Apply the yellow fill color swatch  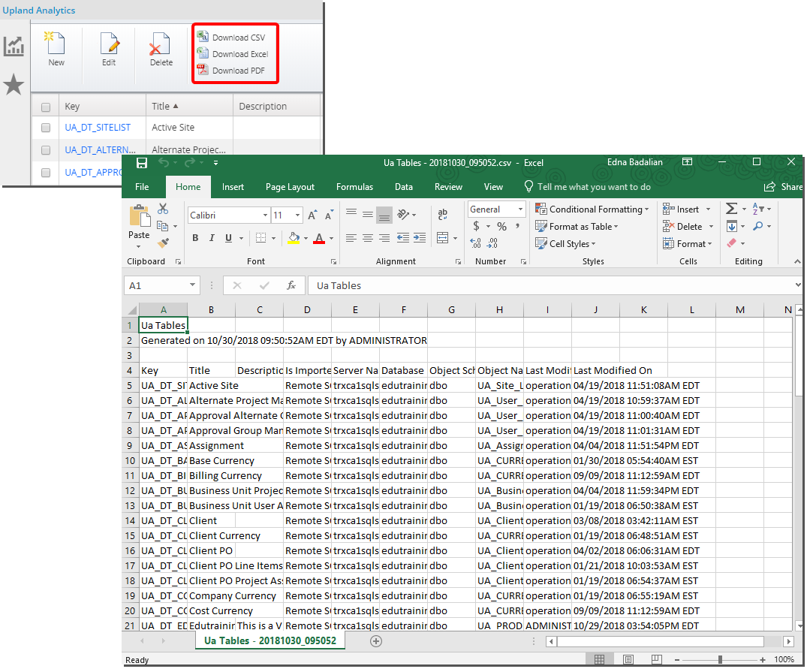[x=294, y=238]
